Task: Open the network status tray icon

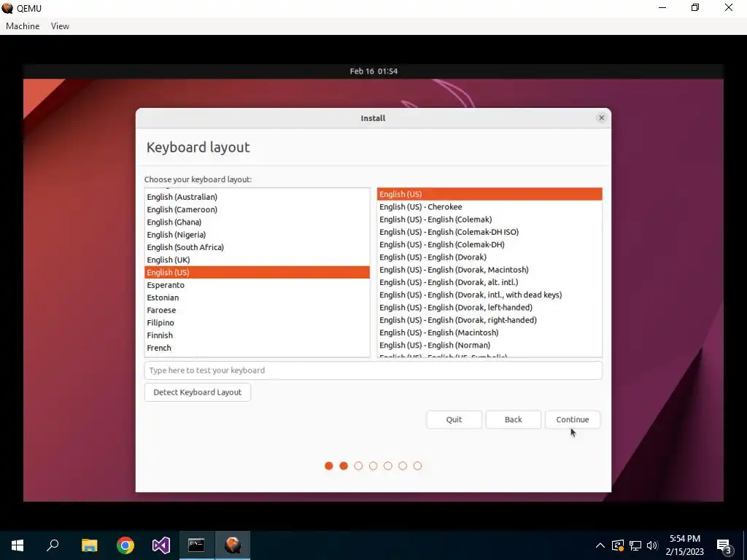Action: tap(635, 545)
